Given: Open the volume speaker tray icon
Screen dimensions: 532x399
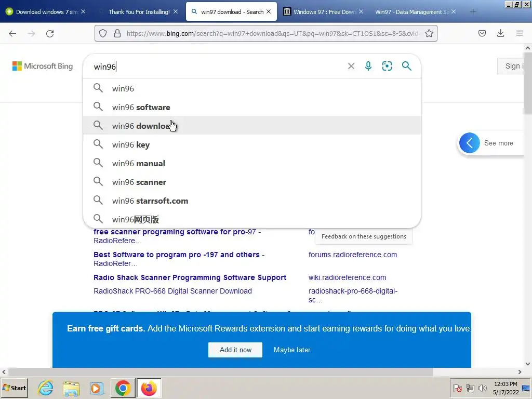Looking at the screenshot, I should (x=482, y=388).
